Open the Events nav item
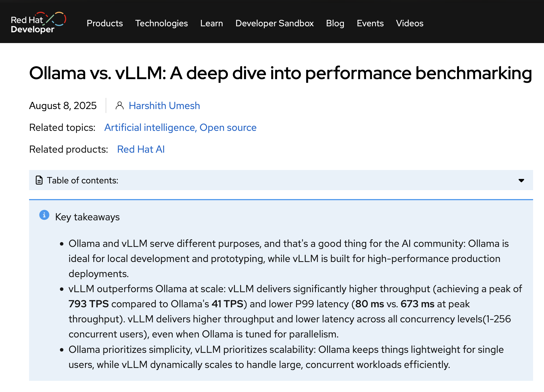Image resolution: width=544 pixels, height=392 pixels. (x=370, y=23)
